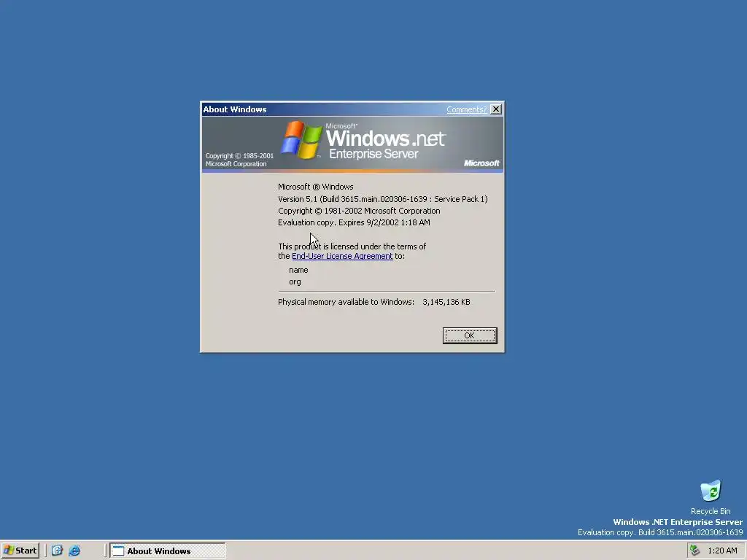747x560 pixels.
Task: Click the About Windows title bar text
Action: click(x=235, y=109)
